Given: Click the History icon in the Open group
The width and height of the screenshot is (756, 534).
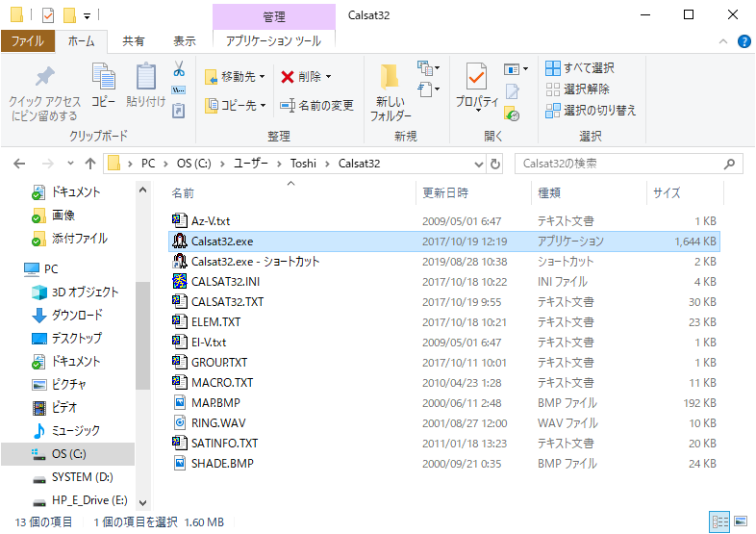Looking at the screenshot, I should pos(512,114).
